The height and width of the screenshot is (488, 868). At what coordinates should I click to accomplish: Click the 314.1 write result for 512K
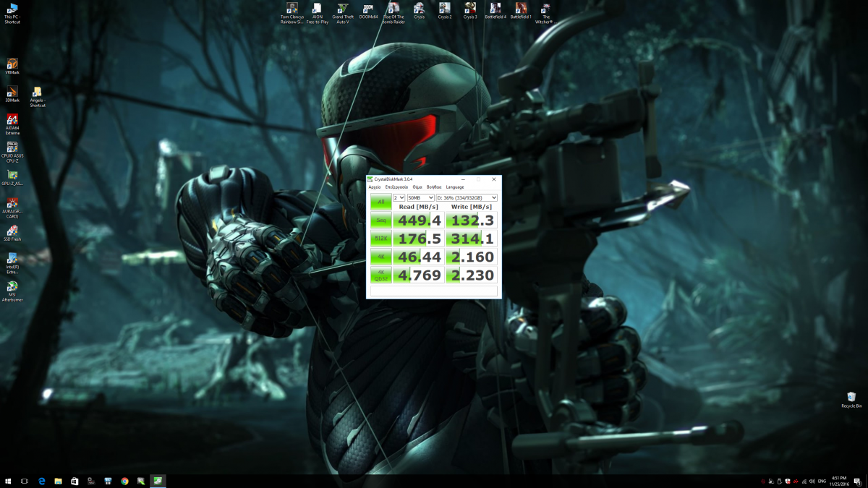[472, 238]
